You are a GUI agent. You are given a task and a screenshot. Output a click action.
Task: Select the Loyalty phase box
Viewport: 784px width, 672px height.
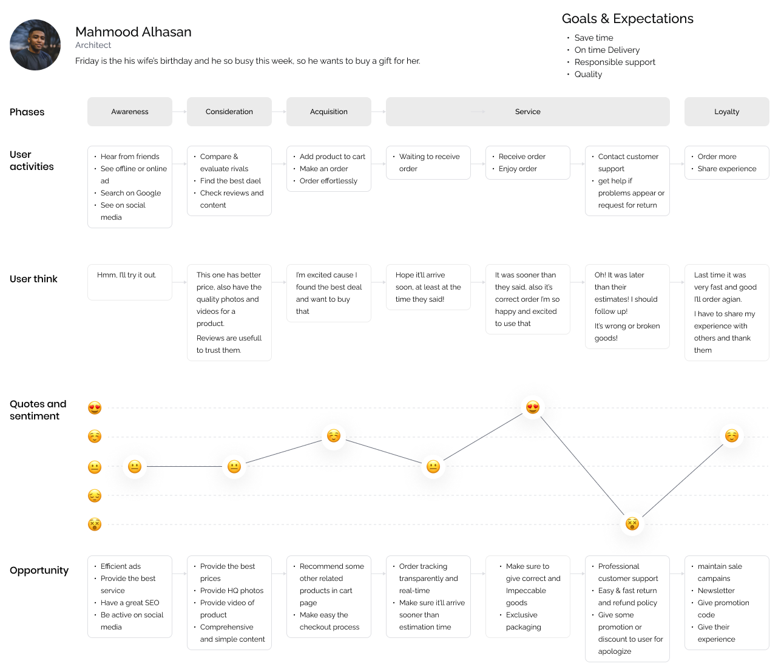(x=727, y=112)
